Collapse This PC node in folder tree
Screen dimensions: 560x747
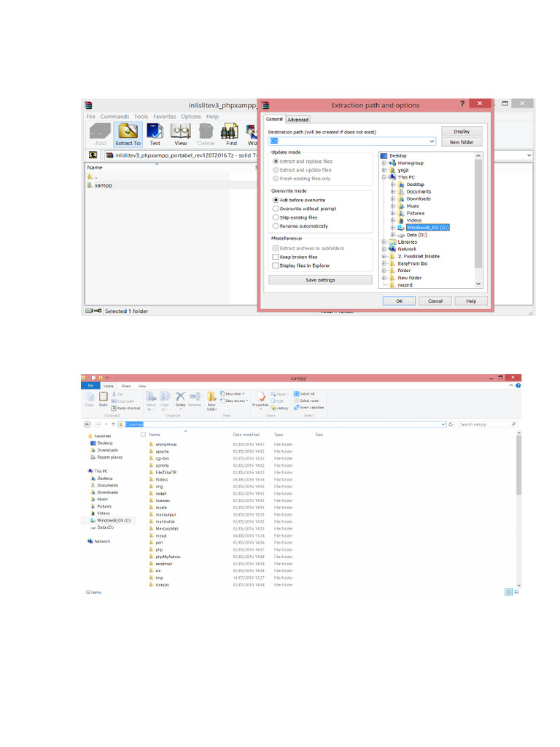384,177
